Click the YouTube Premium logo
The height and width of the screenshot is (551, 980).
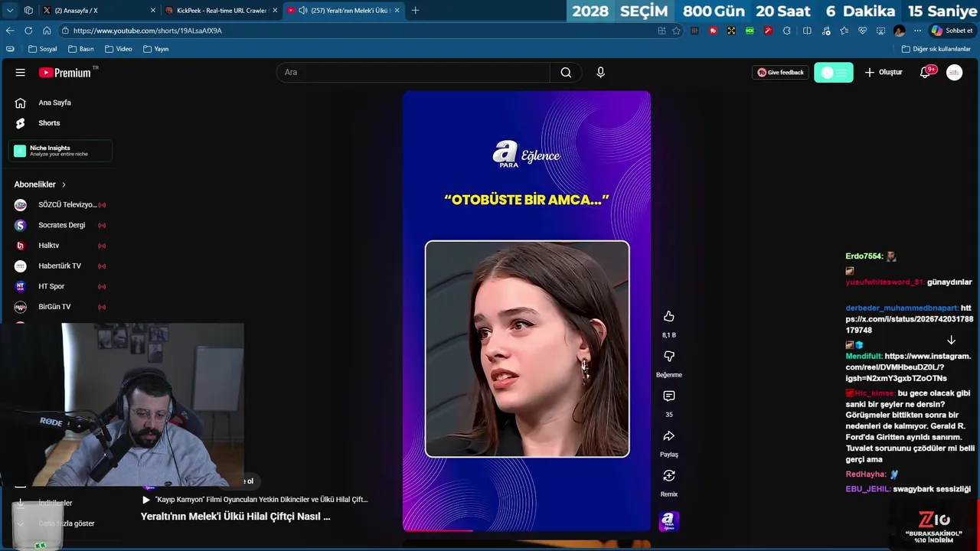(x=65, y=72)
